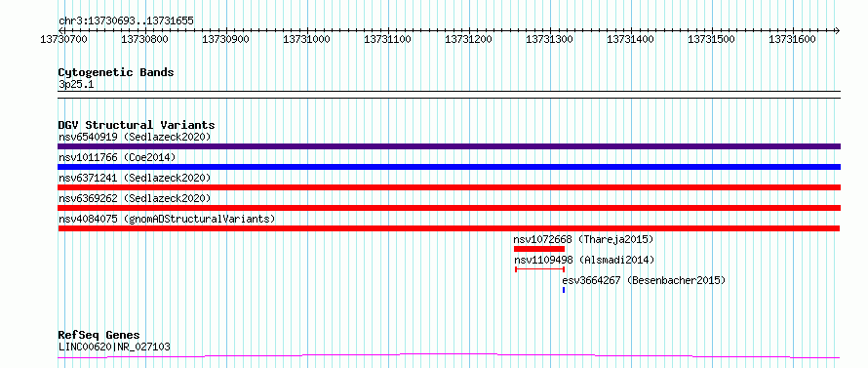Image resolution: width=868 pixels, height=368 pixels.
Task: Click the Cytogenetic Bands track title
Action: 116,72
